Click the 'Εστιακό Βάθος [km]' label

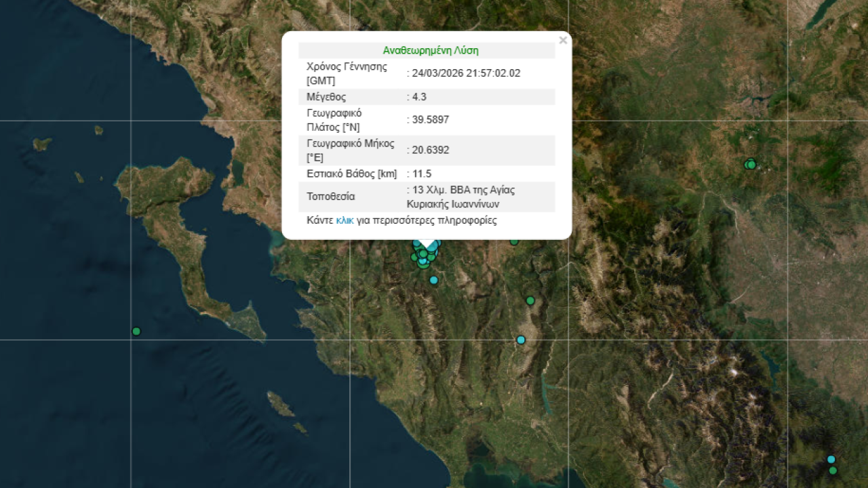point(351,174)
